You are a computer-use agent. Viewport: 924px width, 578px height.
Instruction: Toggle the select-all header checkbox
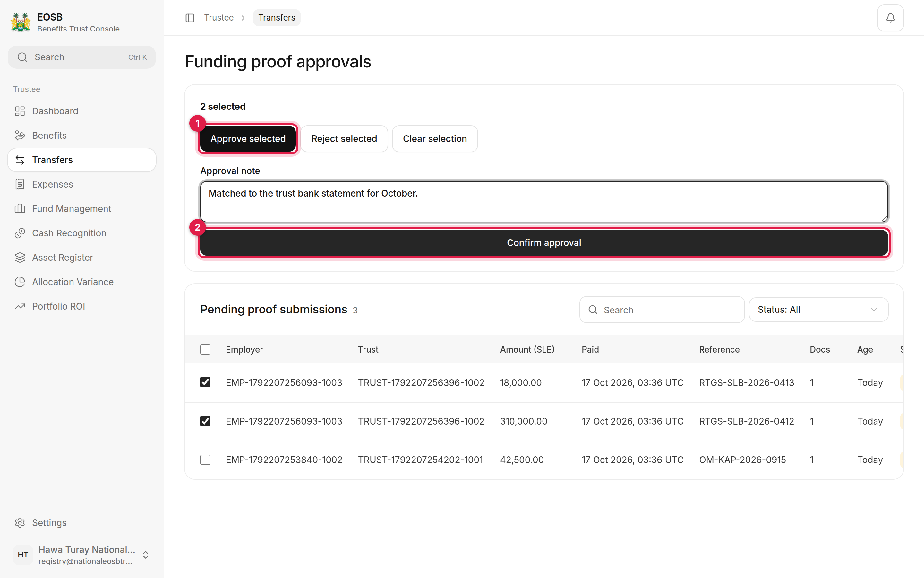tap(205, 349)
